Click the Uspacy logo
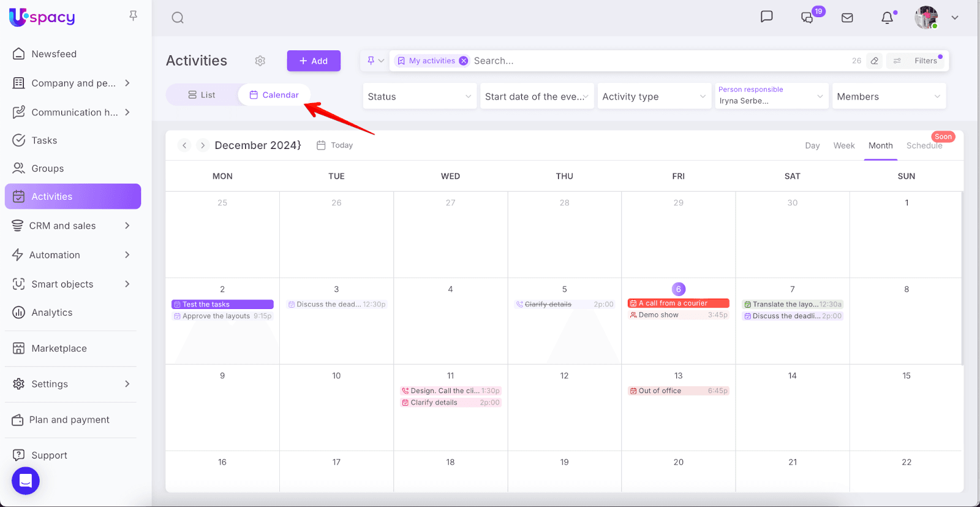Image resolution: width=980 pixels, height=507 pixels. coord(42,17)
